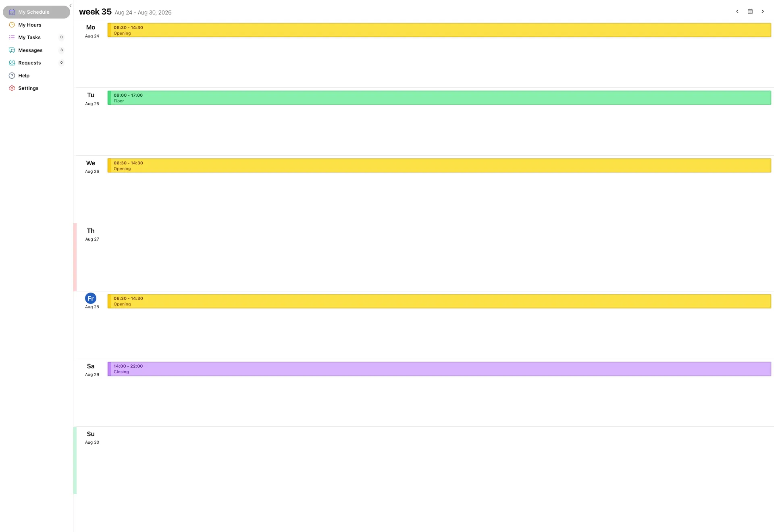Open Wednesday's Opening shift on Aug 26
The height and width of the screenshot is (532, 774).
tap(439, 166)
